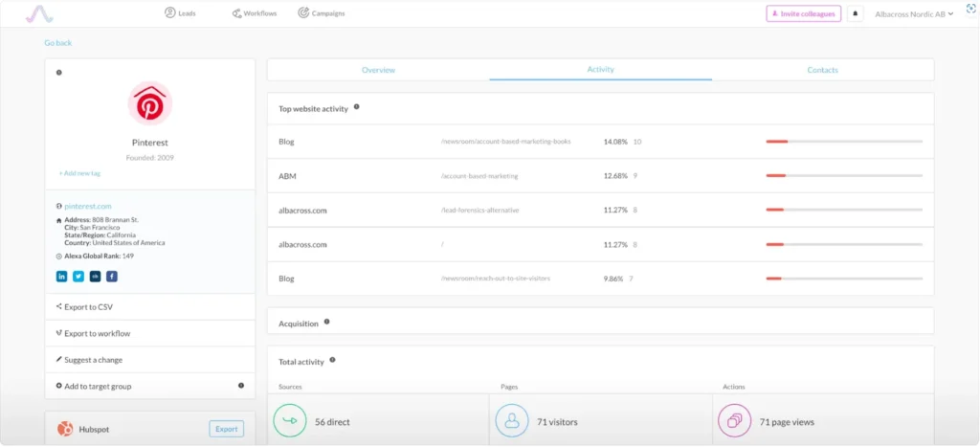Open the notifications bell icon
The image size is (980, 447).
(855, 13)
